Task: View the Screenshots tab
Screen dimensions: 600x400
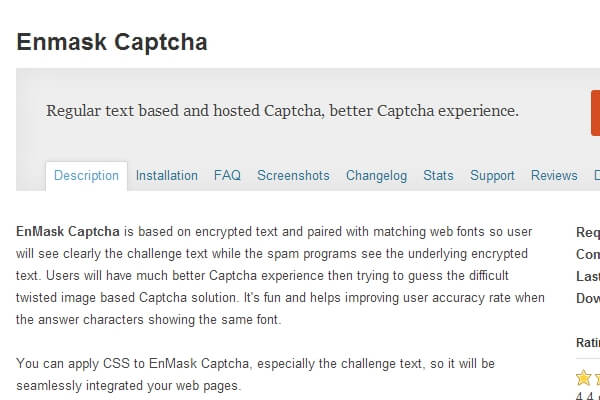Action: point(293,175)
